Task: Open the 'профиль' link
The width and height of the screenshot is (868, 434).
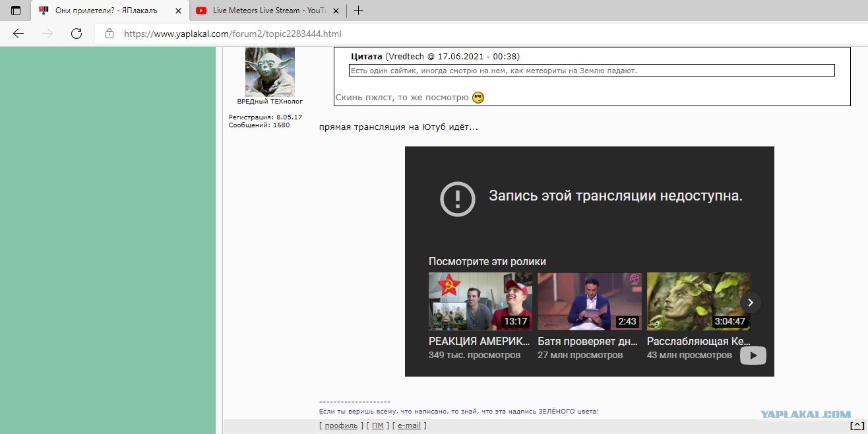Action: coord(341,425)
